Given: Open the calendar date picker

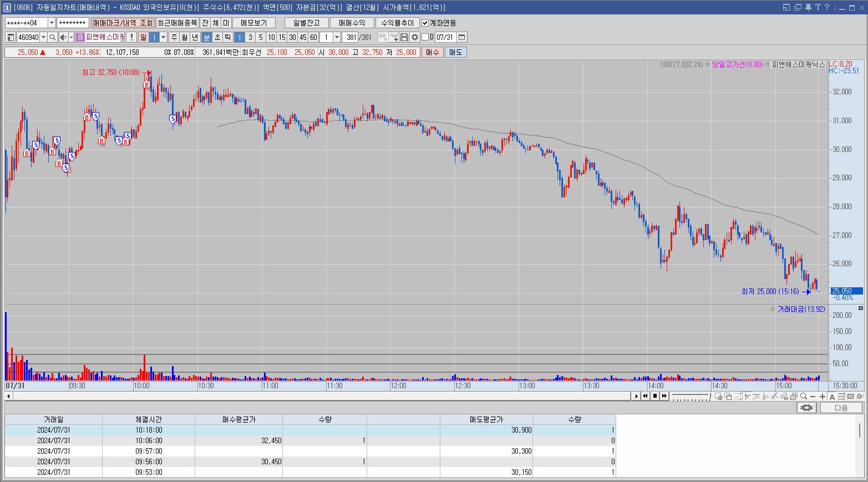Looking at the screenshot, I should pos(461,37).
